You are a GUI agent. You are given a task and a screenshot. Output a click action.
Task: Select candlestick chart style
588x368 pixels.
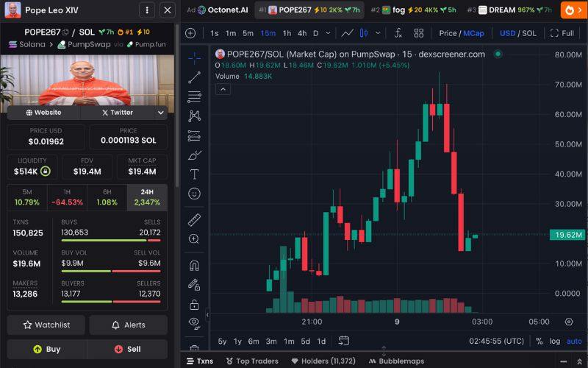(364, 33)
